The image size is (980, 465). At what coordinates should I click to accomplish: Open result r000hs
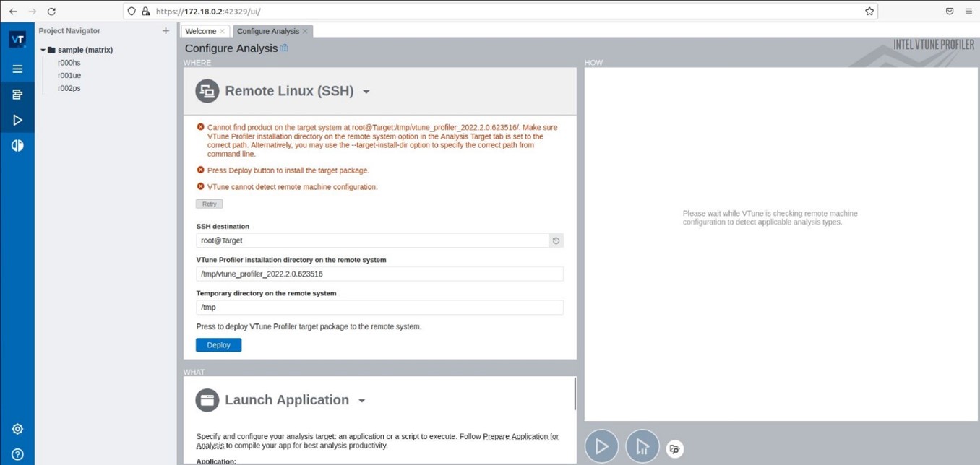pyautogui.click(x=69, y=63)
